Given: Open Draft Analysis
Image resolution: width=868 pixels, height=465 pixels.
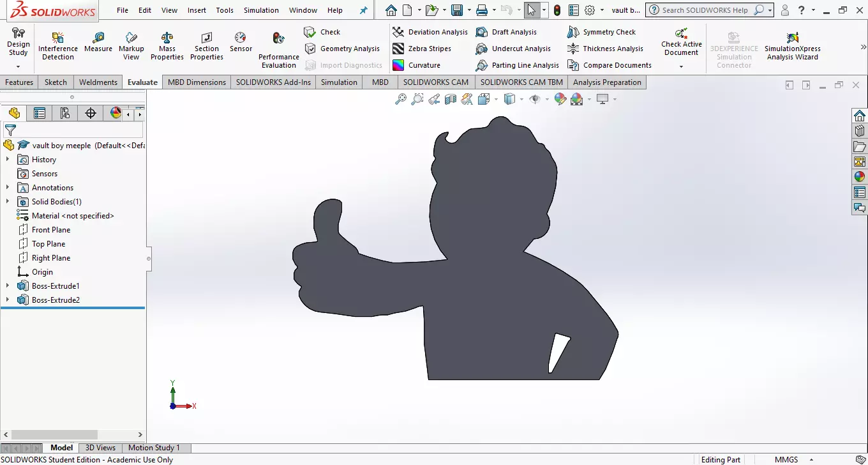Looking at the screenshot, I should 507,32.
